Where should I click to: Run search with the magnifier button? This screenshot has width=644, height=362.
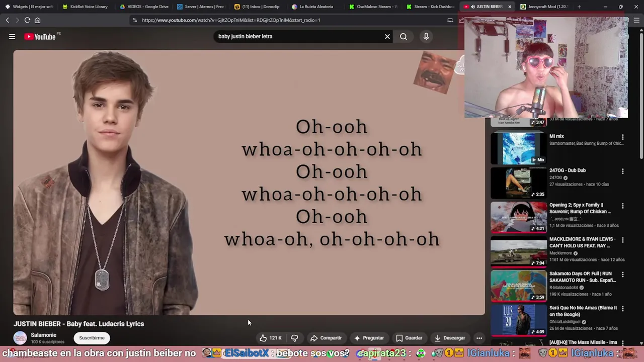coord(404,36)
